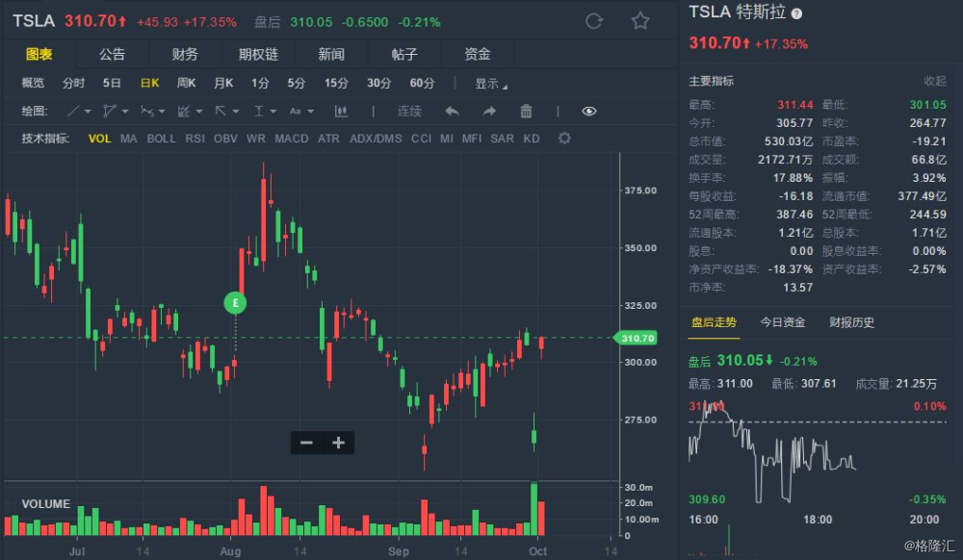The width and height of the screenshot is (963, 560).
Task: Open the 概览 overview view
Action: [33, 84]
